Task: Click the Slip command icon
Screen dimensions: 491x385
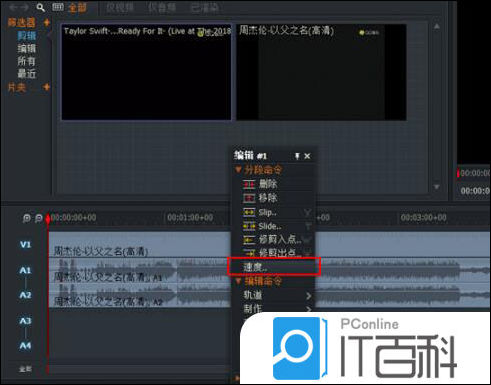Action: (x=249, y=212)
